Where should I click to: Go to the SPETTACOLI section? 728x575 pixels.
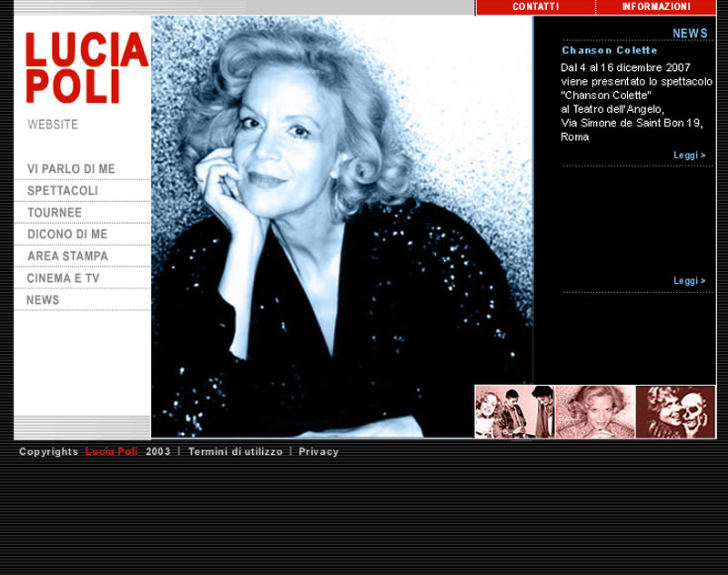coord(63,191)
